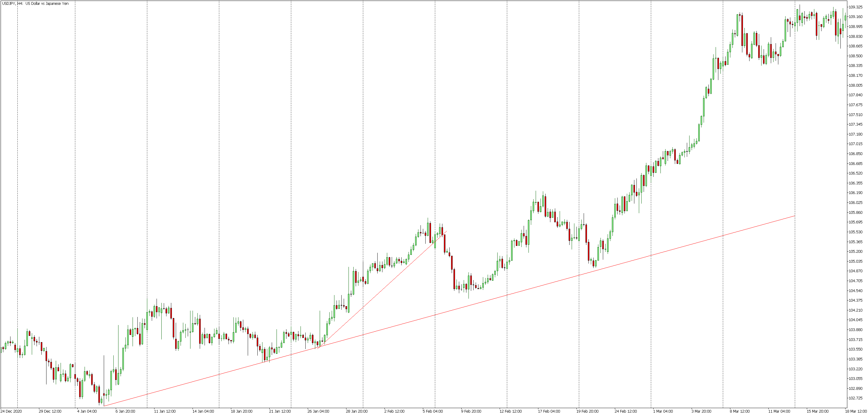
Task: Click the 107.510 price scale label
Action: tap(856, 115)
